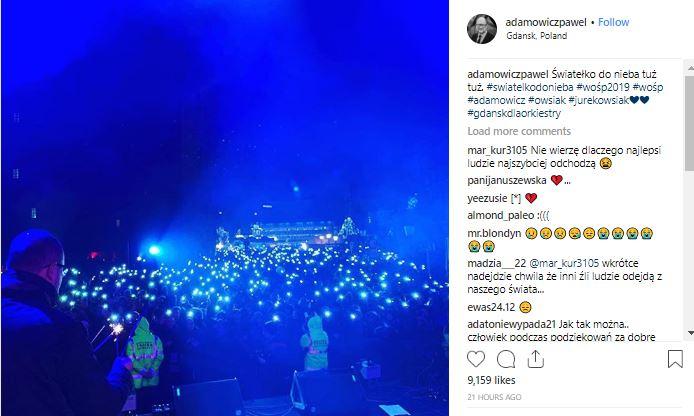View the mar_kur3105 commenter profile

(497, 150)
